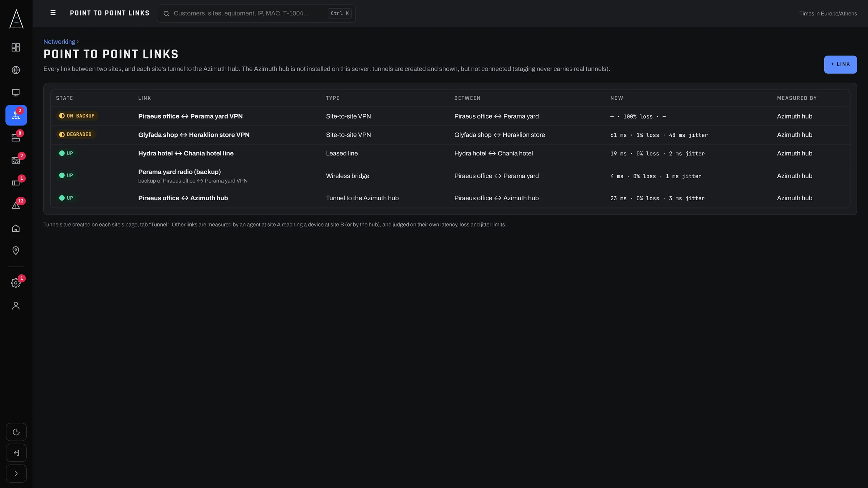Screen dimensions: 868x488
Task: Click the UP badge for Hydra hotel row
Action: [x=66, y=153]
